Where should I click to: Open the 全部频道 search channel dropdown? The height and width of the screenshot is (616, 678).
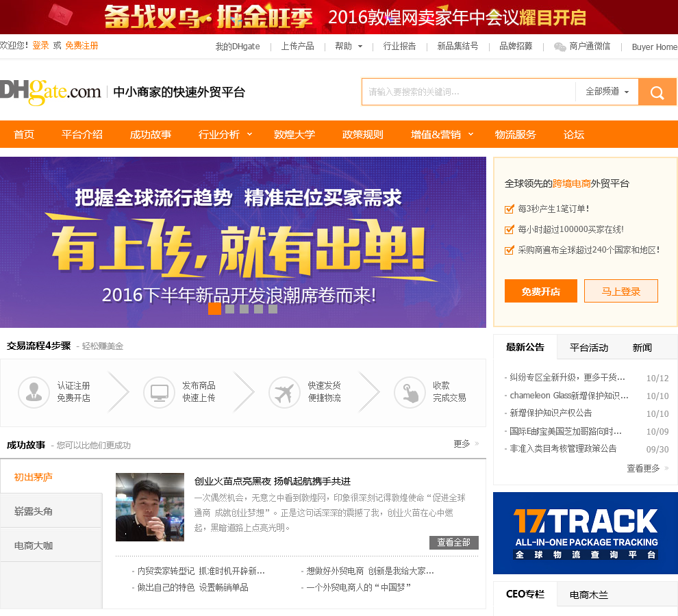coord(607,92)
